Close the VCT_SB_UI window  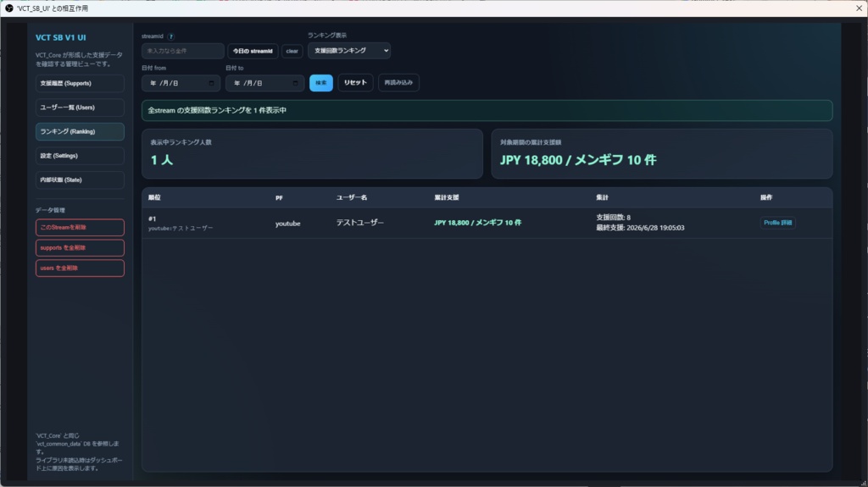[x=859, y=8]
